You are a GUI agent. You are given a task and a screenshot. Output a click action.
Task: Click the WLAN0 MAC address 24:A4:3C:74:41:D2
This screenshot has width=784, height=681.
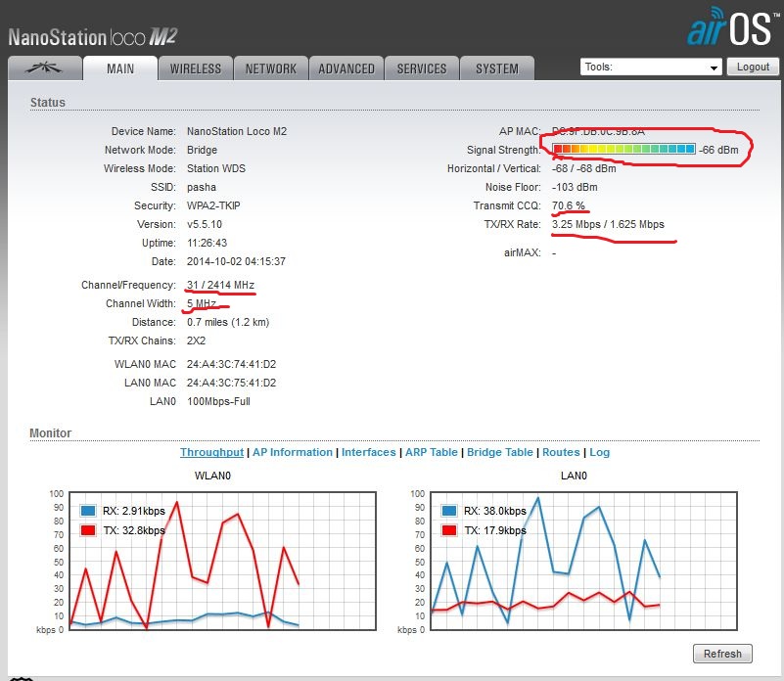(x=232, y=364)
